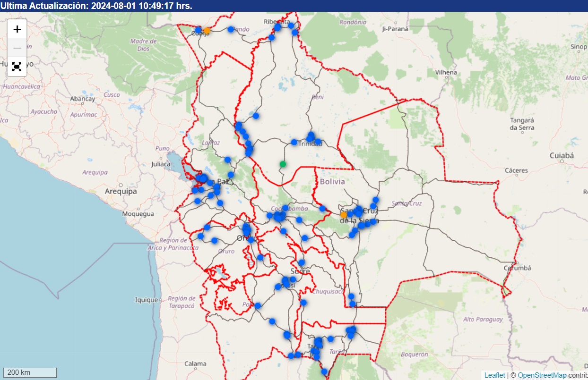Open the Leaflet attribution link

tap(494, 375)
